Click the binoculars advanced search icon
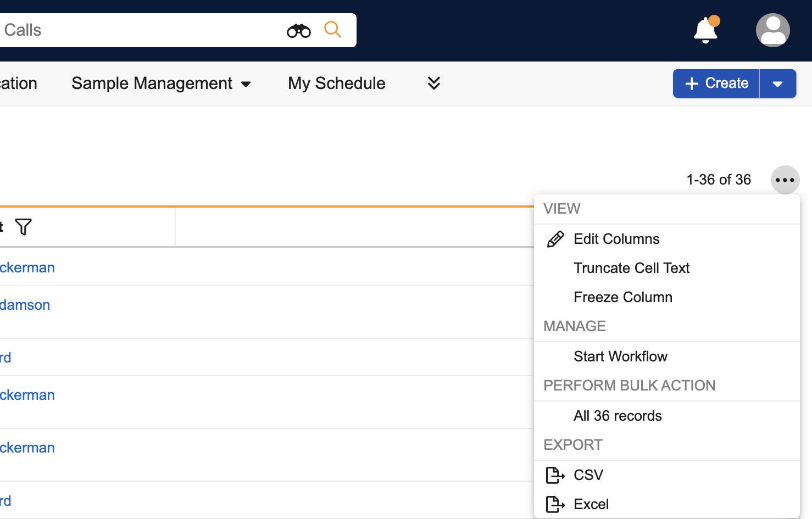 click(298, 31)
